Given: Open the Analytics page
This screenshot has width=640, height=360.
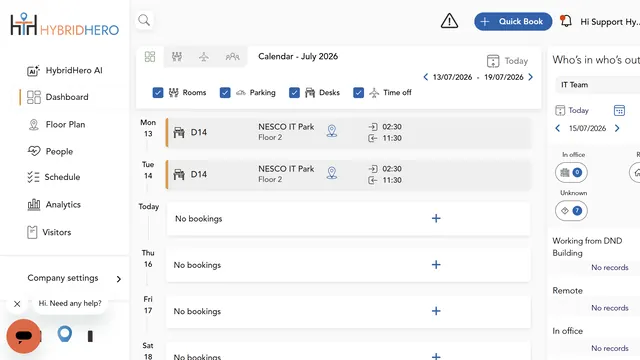Looking at the screenshot, I should click(x=54, y=204).
